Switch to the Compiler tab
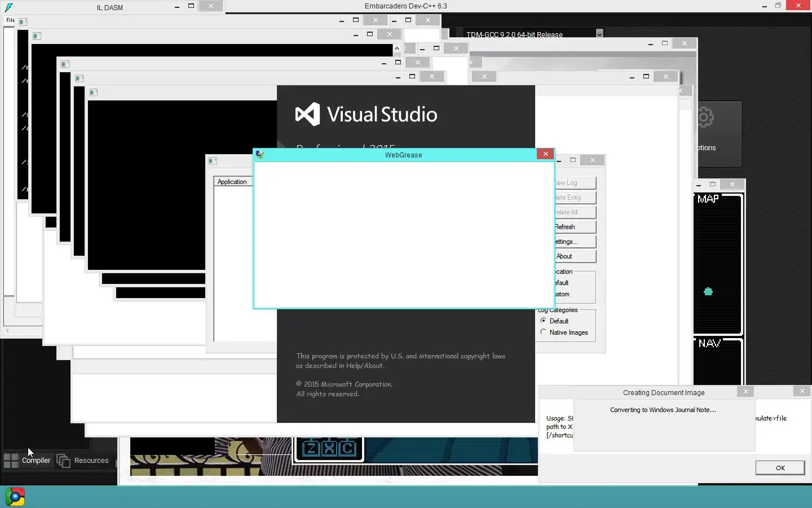Image resolution: width=812 pixels, height=508 pixels. click(x=27, y=461)
